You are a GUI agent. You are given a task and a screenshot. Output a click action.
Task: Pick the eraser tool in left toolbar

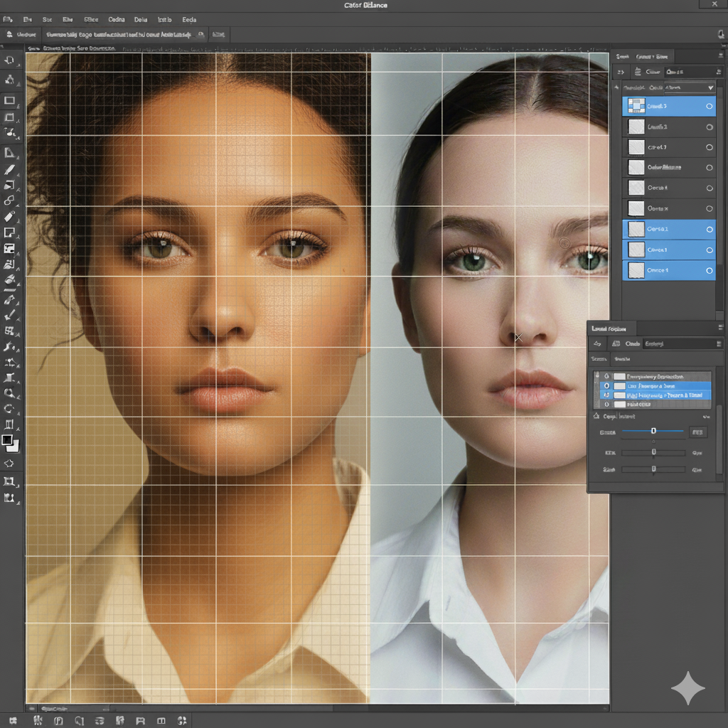click(x=10, y=216)
